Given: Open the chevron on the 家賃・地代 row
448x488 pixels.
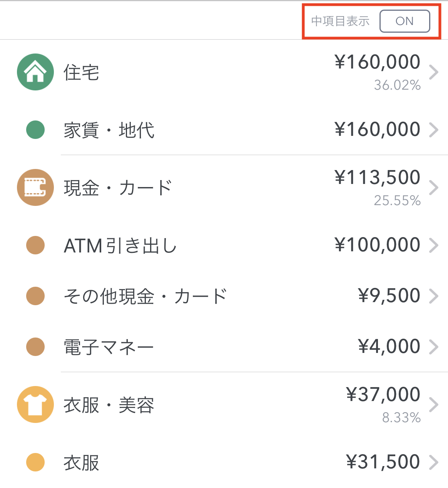Looking at the screenshot, I should [x=434, y=130].
